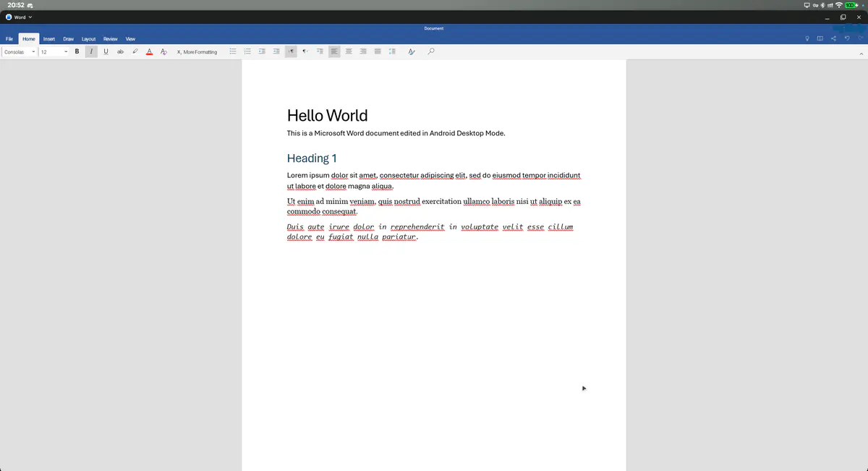This screenshot has height=471, width=868.
Task: Click the Document title in header
Action: click(434, 28)
